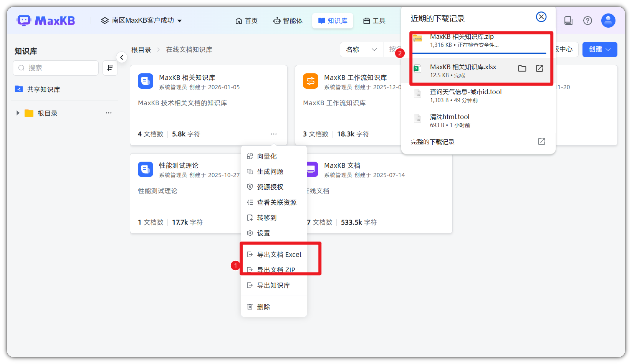632x364 pixels.
Task: Click the xlsx spreadsheet file icon
Action: pos(418,69)
